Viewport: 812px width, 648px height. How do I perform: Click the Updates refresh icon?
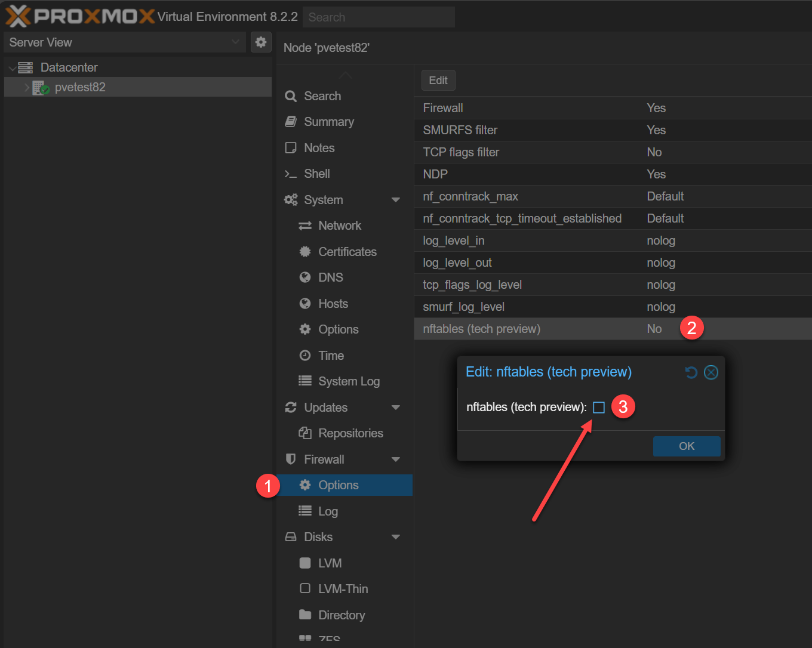pos(291,408)
